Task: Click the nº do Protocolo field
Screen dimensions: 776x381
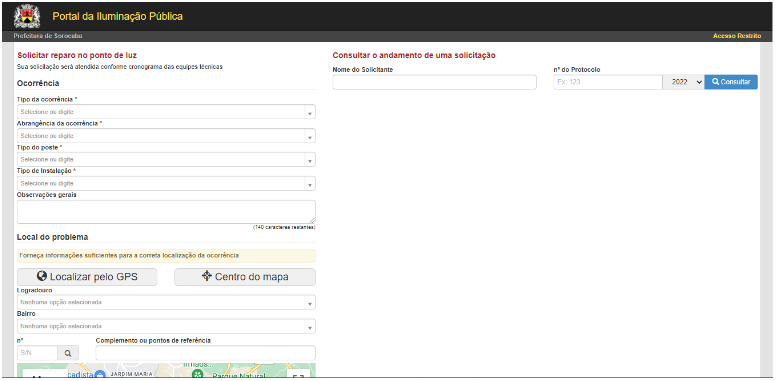Action: tap(608, 82)
